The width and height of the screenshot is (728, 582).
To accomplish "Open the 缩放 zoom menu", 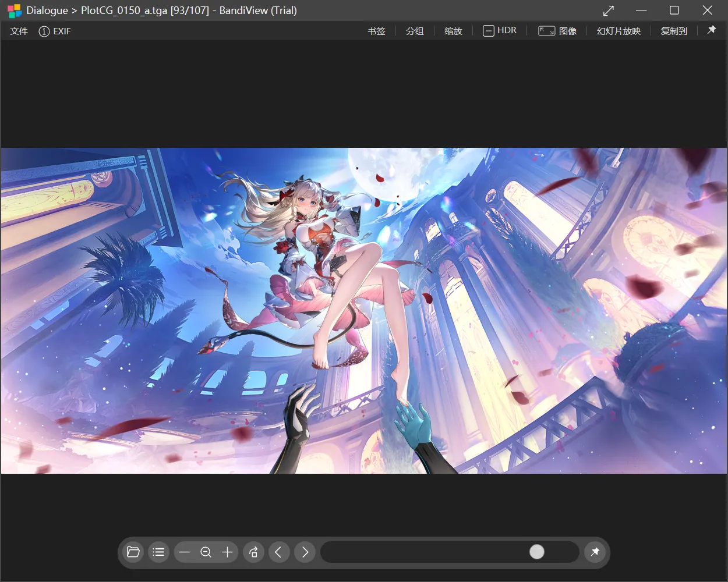I will click(x=453, y=31).
